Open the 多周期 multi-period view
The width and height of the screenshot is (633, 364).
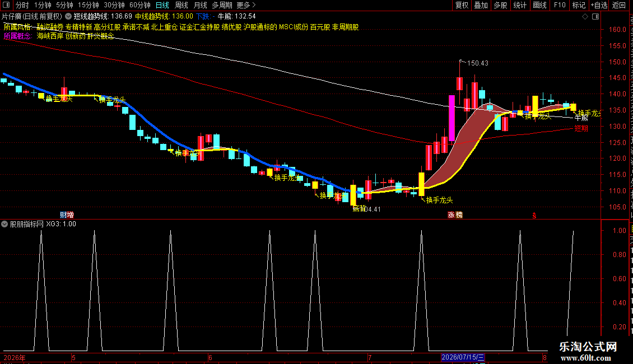click(222, 5)
